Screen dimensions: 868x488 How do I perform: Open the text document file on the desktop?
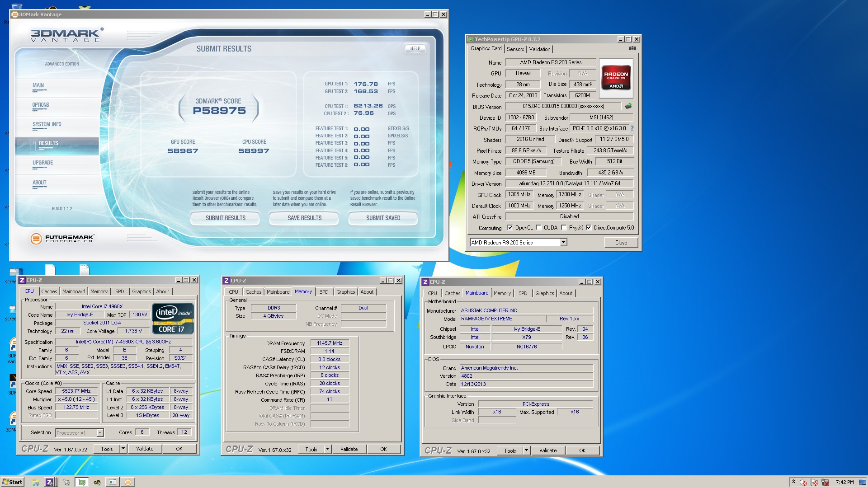pyautogui.click(x=84, y=269)
